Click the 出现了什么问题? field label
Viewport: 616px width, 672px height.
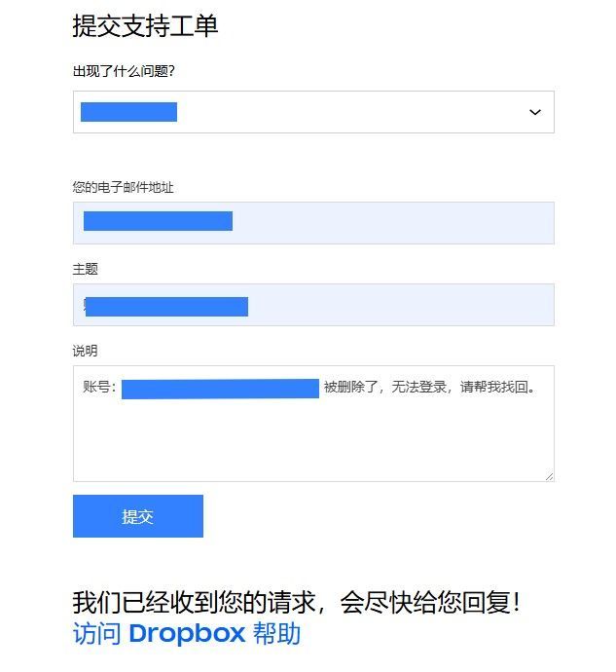click(x=123, y=71)
